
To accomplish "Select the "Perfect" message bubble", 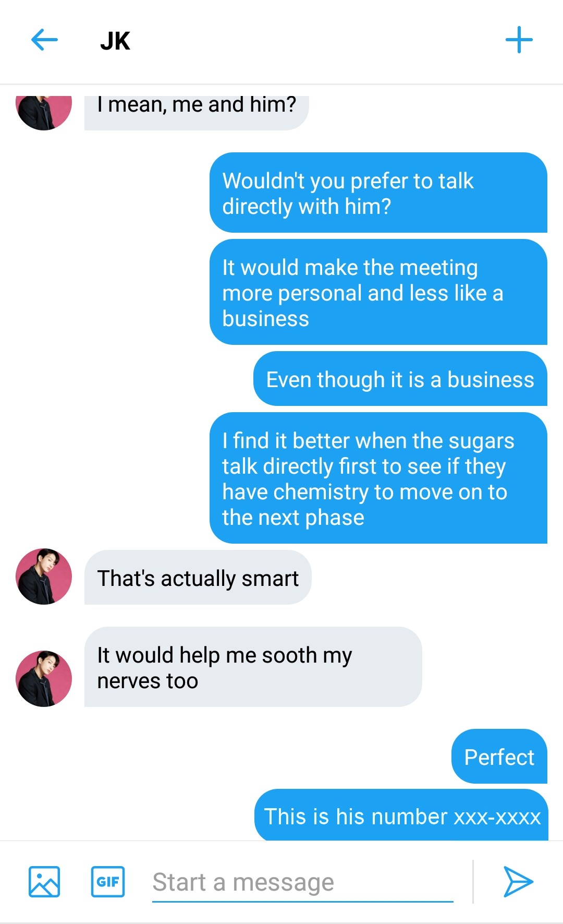I will click(x=499, y=757).
